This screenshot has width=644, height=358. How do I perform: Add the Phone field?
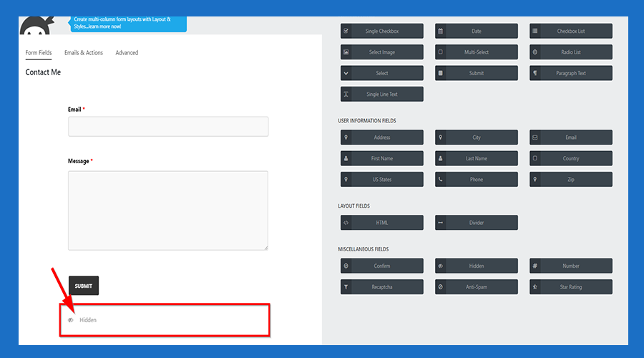477,180
